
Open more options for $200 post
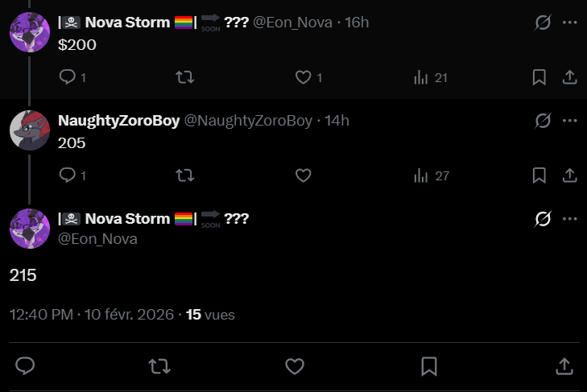coord(569,23)
